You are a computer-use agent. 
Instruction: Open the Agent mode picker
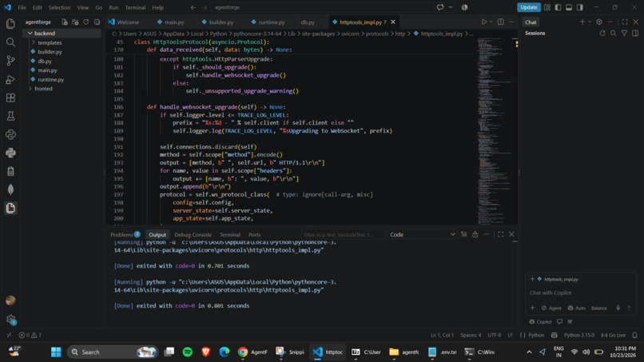point(551,308)
